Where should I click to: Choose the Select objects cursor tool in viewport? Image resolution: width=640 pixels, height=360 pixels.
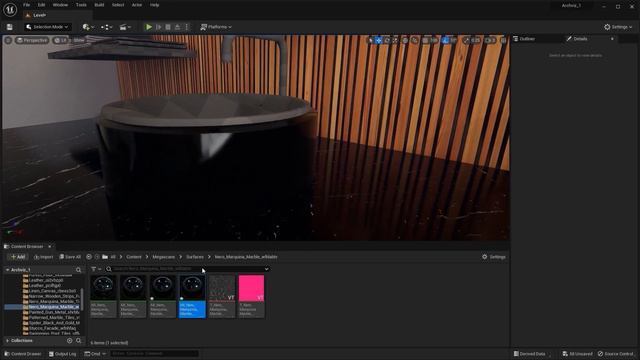tap(371, 40)
